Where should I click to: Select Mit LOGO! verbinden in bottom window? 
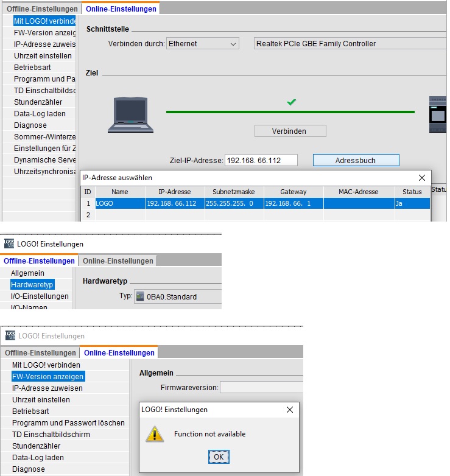[46, 365]
